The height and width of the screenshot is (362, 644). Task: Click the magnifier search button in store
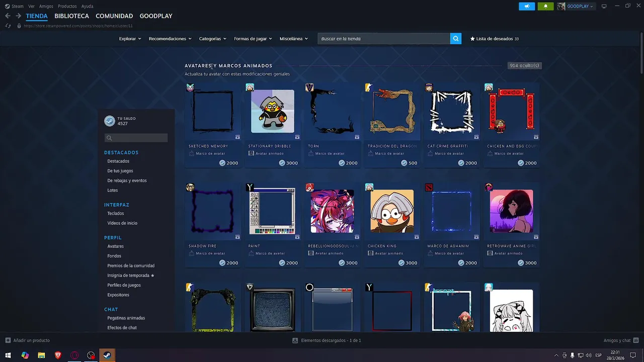click(456, 39)
